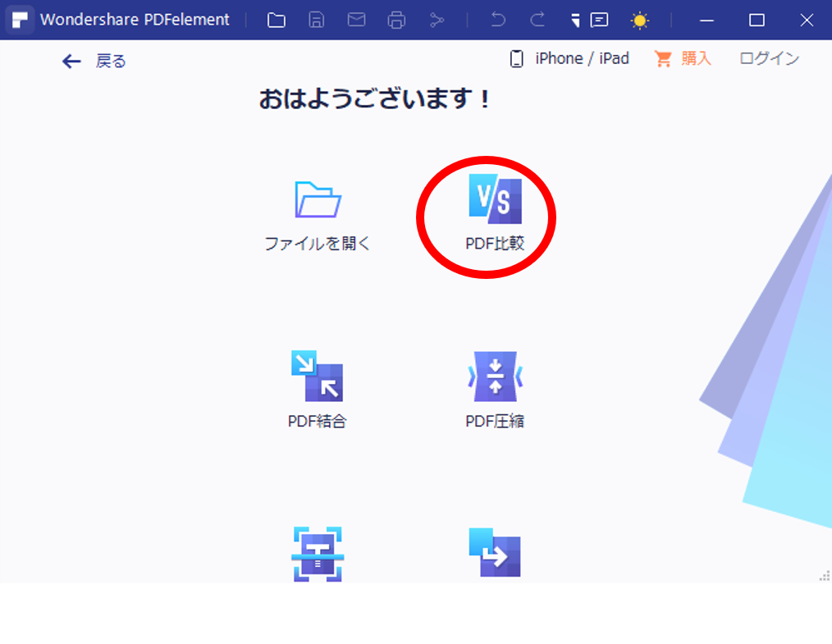The image size is (832, 644).
Task: Undo the last action
Action: point(498,20)
